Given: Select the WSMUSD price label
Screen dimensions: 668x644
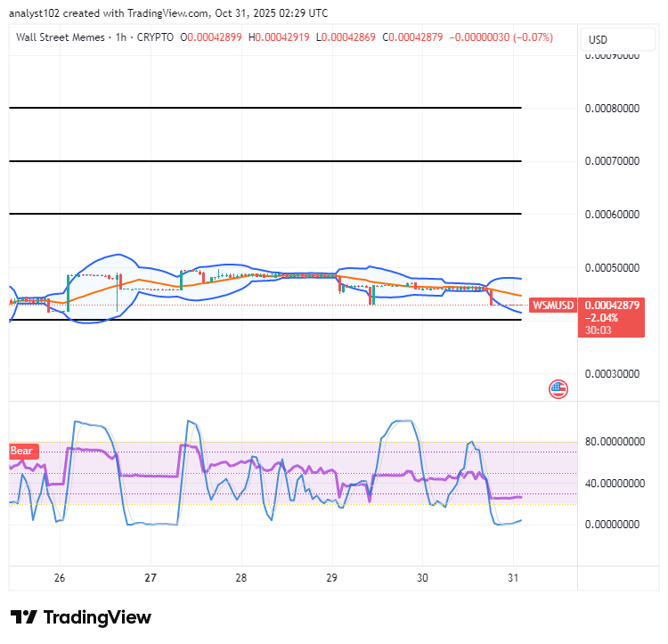Looking at the screenshot, I should (x=553, y=306).
